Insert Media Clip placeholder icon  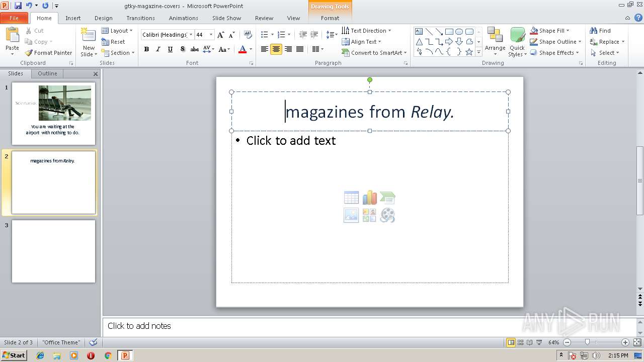[387, 215]
